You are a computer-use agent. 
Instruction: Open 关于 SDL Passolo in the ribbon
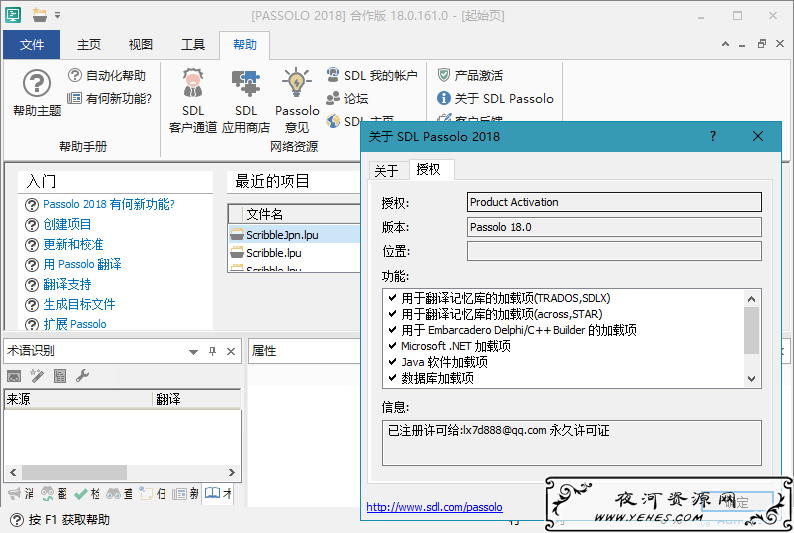[495, 98]
